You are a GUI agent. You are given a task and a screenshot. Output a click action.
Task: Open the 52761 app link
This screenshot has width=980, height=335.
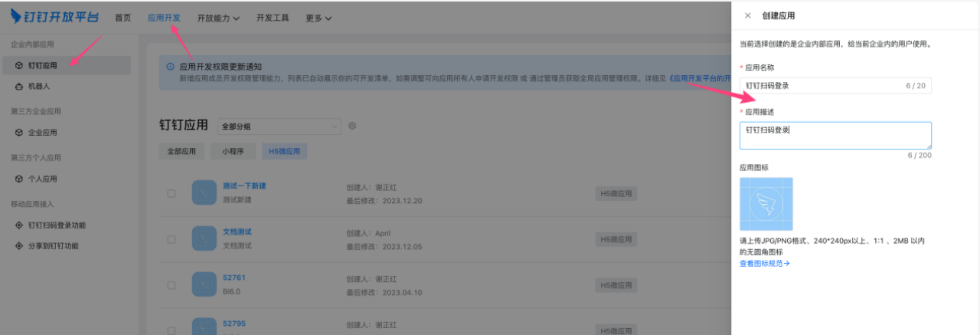click(x=234, y=278)
